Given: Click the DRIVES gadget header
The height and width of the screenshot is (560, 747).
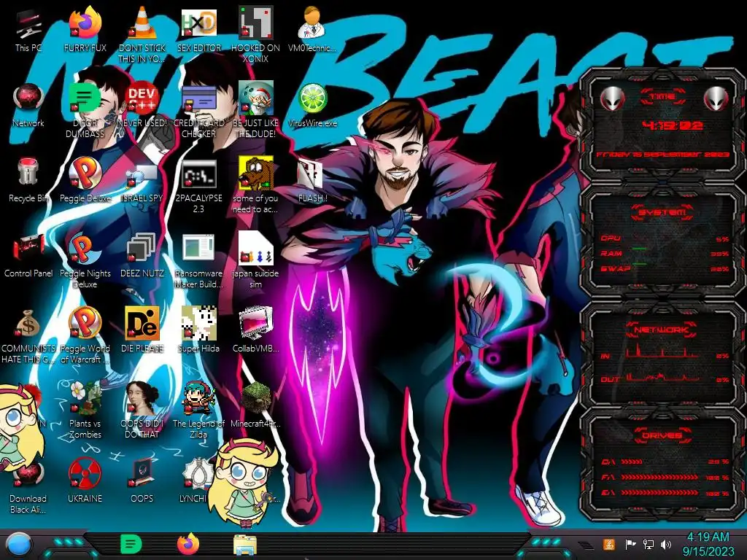Looking at the screenshot, I should coord(661,435).
